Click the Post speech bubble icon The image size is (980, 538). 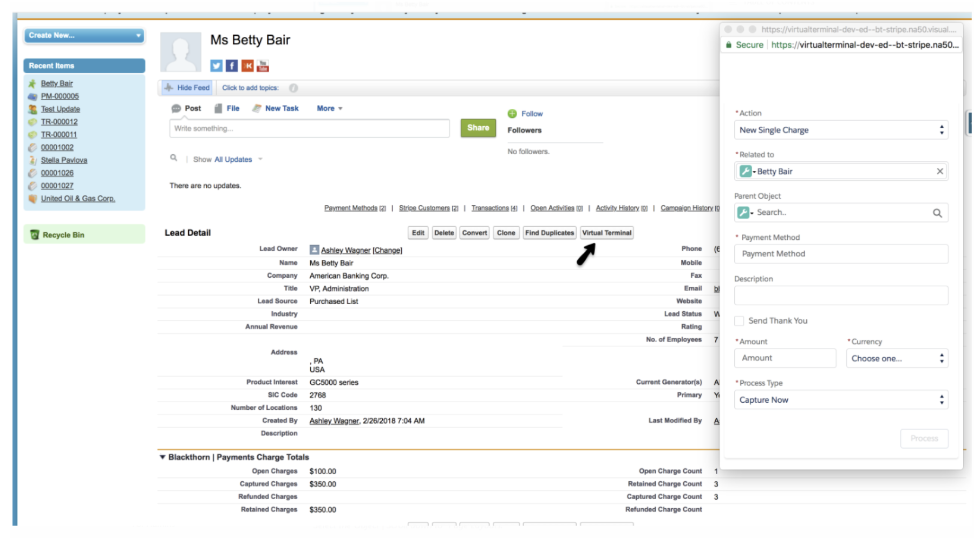pos(176,108)
